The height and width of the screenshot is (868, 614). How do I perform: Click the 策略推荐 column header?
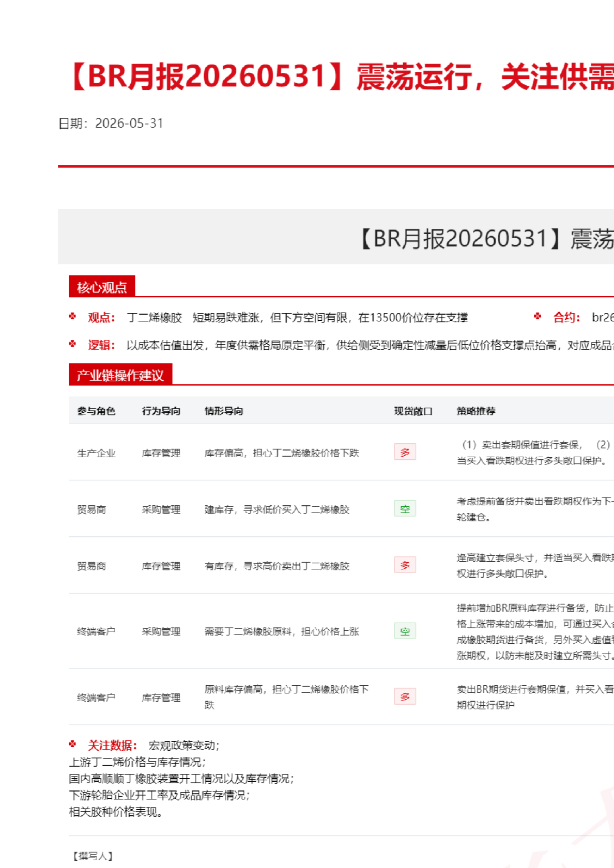point(476,411)
